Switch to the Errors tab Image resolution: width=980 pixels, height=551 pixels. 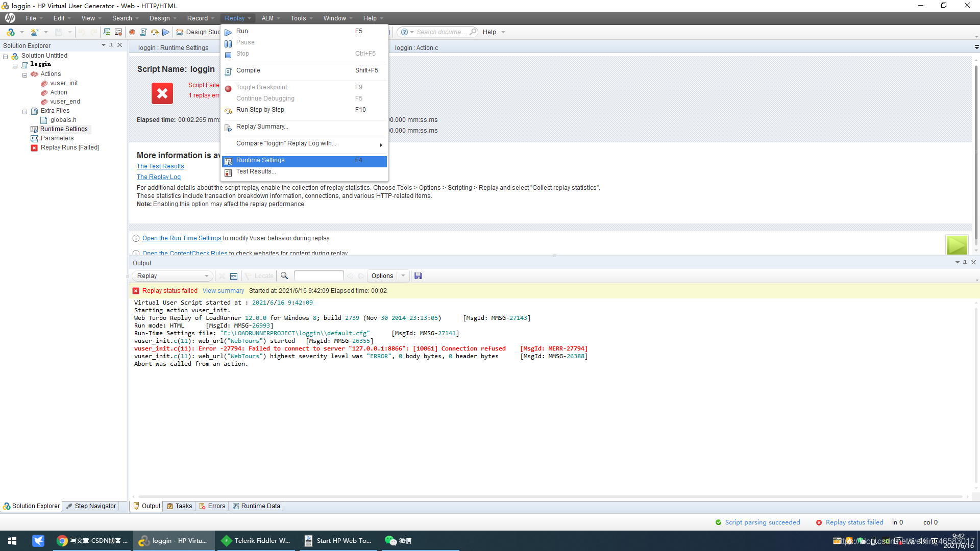click(212, 506)
